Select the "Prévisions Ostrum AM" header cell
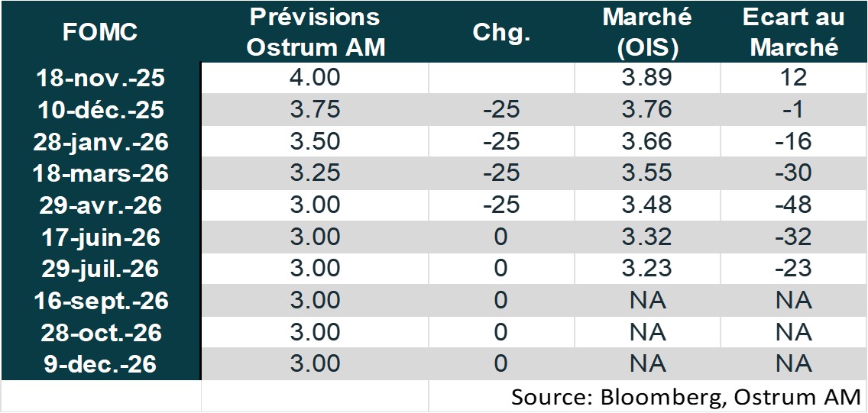868x413 pixels. tap(315, 32)
